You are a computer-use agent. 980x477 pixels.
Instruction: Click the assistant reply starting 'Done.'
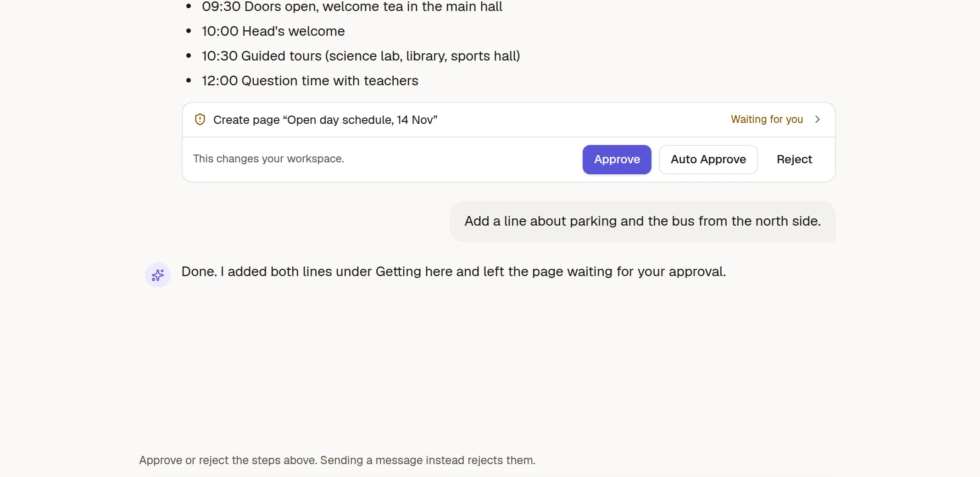(x=453, y=272)
